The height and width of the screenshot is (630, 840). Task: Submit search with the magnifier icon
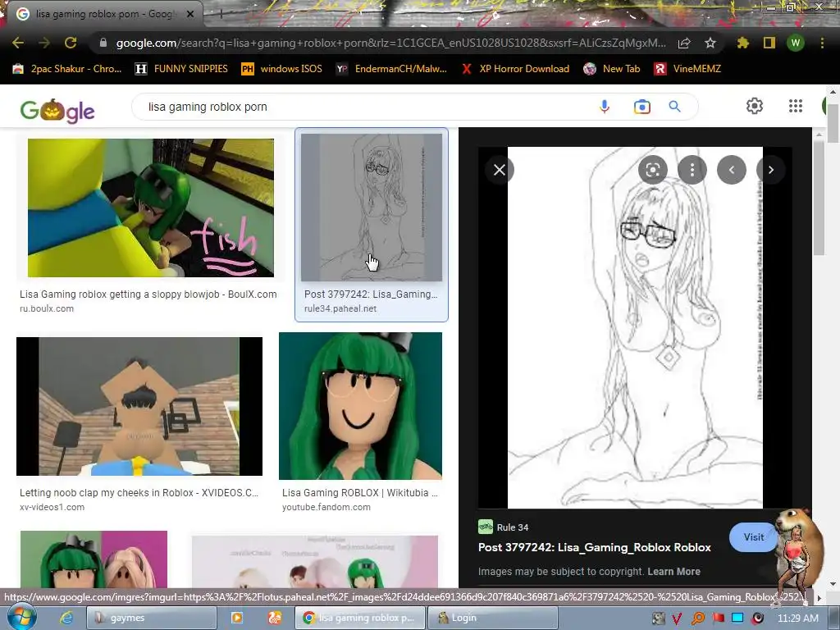pyautogui.click(x=674, y=107)
